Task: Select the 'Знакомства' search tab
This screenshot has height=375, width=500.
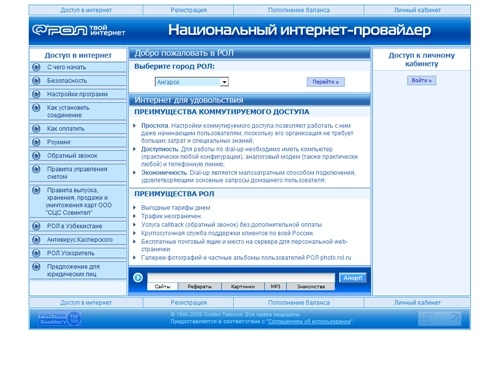Action: (311, 286)
